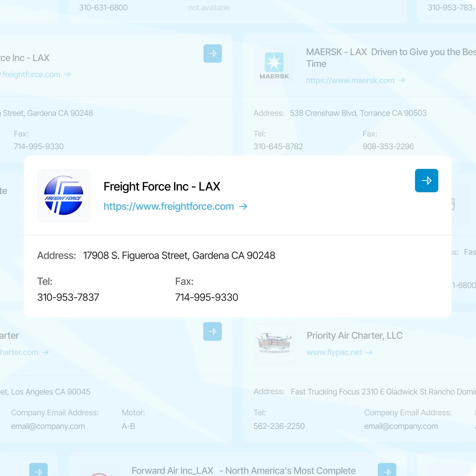Click the arrow icon after maersk.com link

(x=402, y=80)
